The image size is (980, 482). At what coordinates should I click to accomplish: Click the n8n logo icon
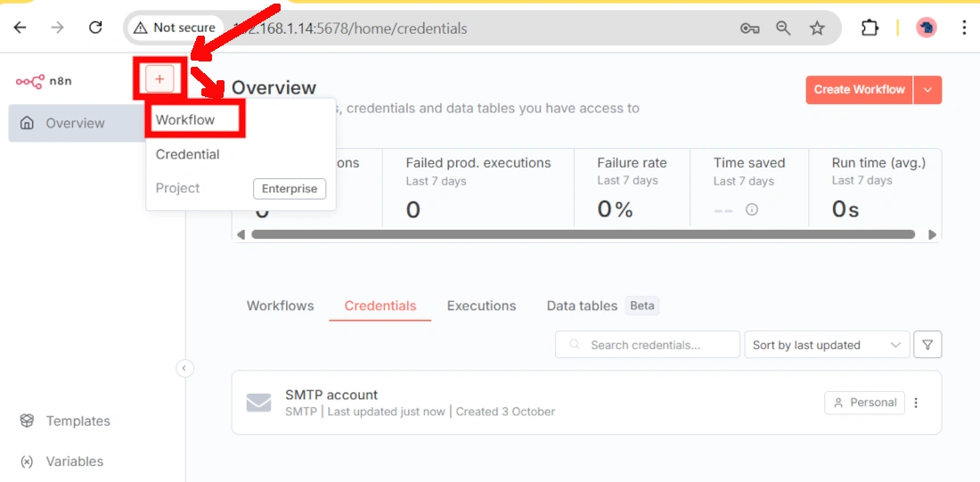click(x=29, y=81)
